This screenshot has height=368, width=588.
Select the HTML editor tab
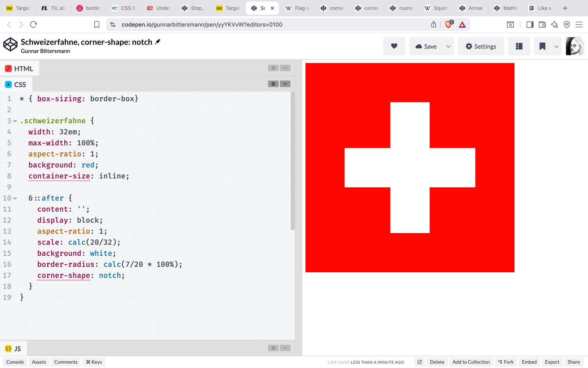coord(19,68)
